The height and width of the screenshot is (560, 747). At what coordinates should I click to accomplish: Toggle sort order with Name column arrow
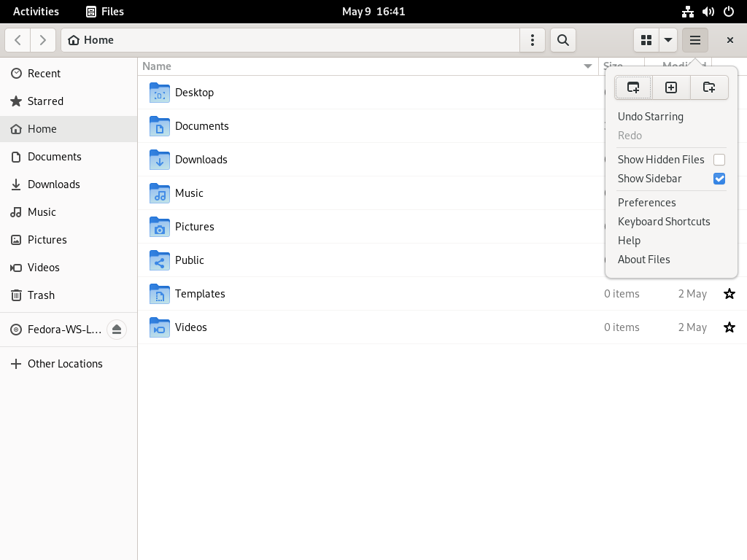588,66
